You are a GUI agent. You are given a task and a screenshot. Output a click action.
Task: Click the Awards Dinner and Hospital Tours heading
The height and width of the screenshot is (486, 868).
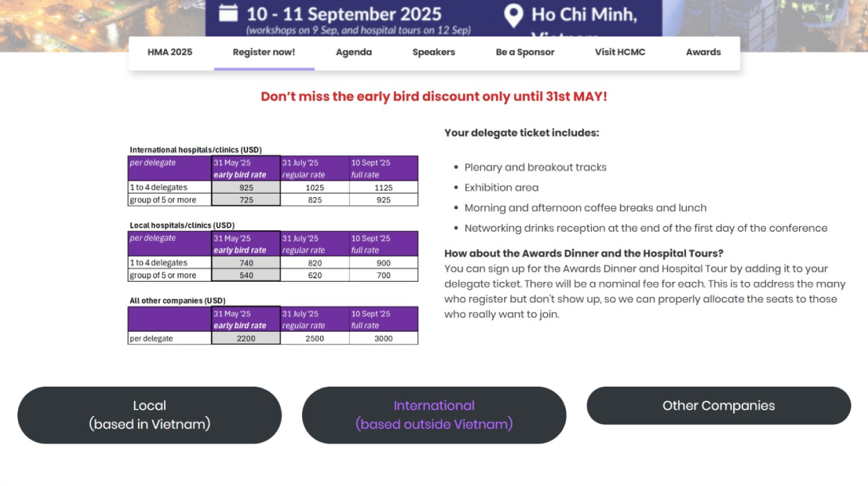pos(584,253)
